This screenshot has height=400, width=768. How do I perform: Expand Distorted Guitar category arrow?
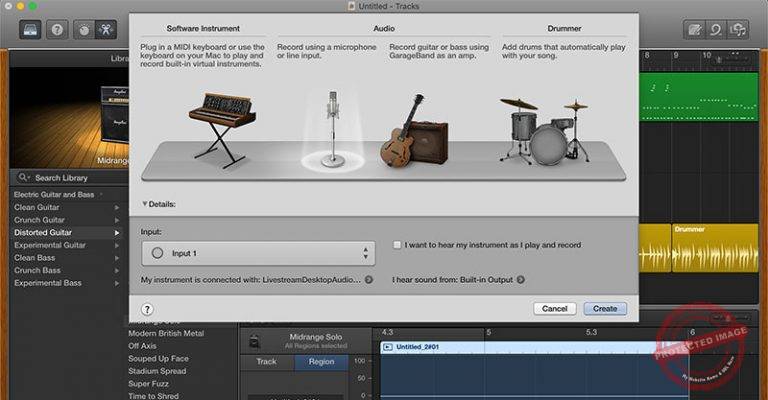pyautogui.click(x=117, y=233)
